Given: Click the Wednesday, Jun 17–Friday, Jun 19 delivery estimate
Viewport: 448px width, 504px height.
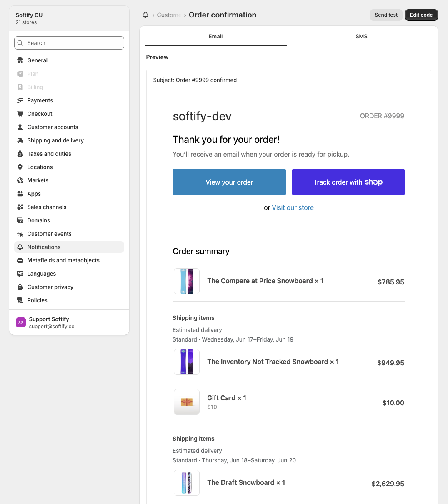Looking at the screenshot, I should click(x=247, y=339).
